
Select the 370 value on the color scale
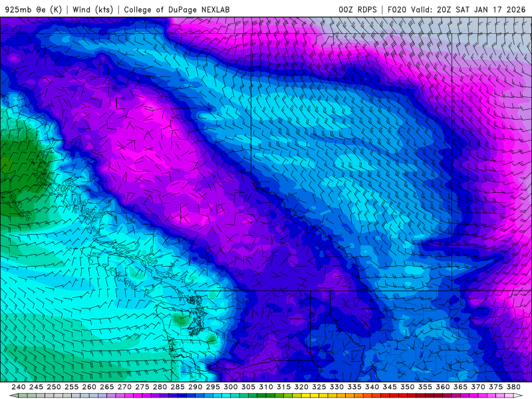point(478,387)
